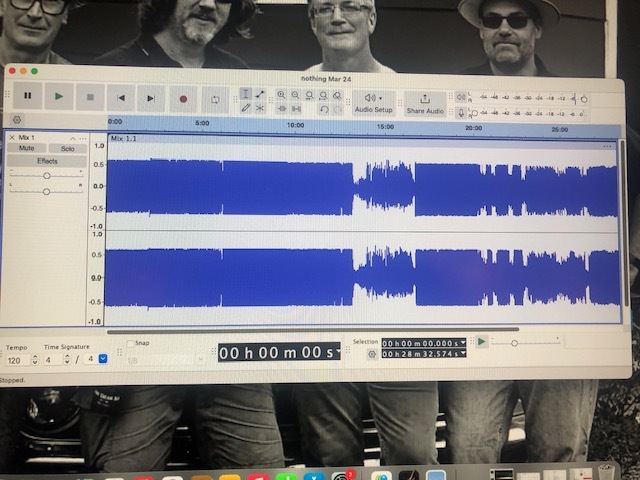Screen dimensions: 640x480
Task: Click the Pause button
Action: [27, 96]
